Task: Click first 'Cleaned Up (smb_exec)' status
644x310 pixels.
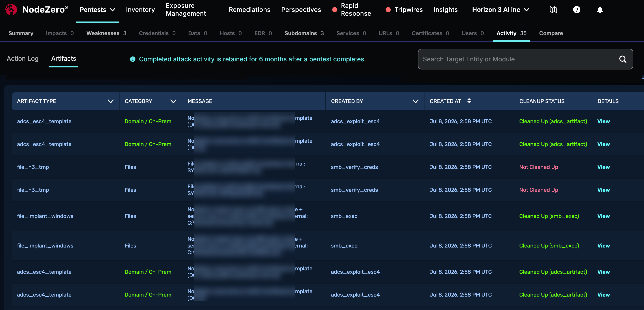Action: pos(549,216)
